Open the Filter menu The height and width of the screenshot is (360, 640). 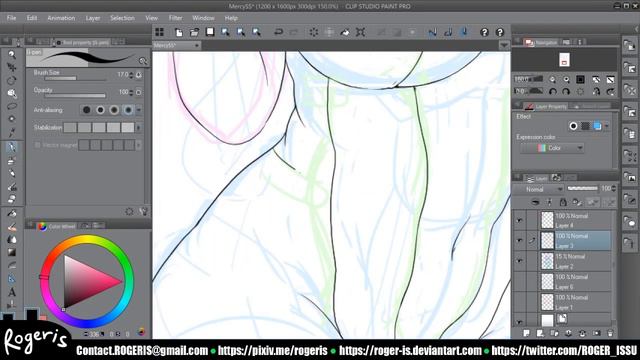(176, 18)
